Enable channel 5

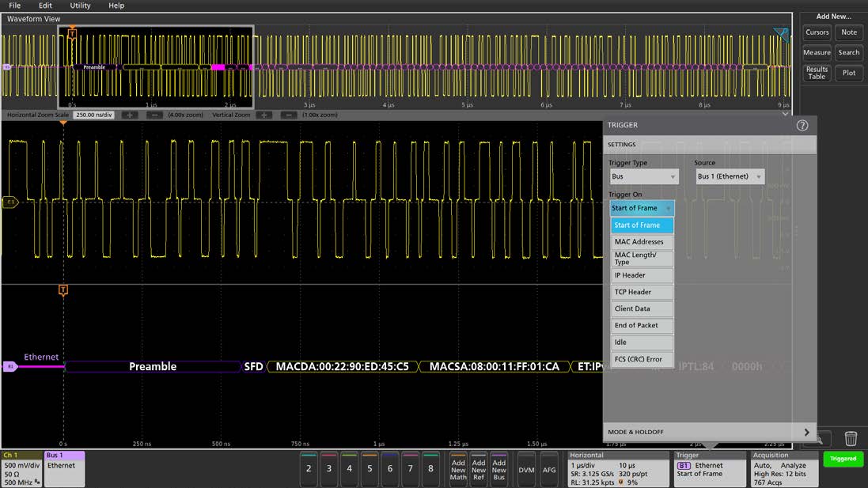pyautogui.click(x=369, y=468)
